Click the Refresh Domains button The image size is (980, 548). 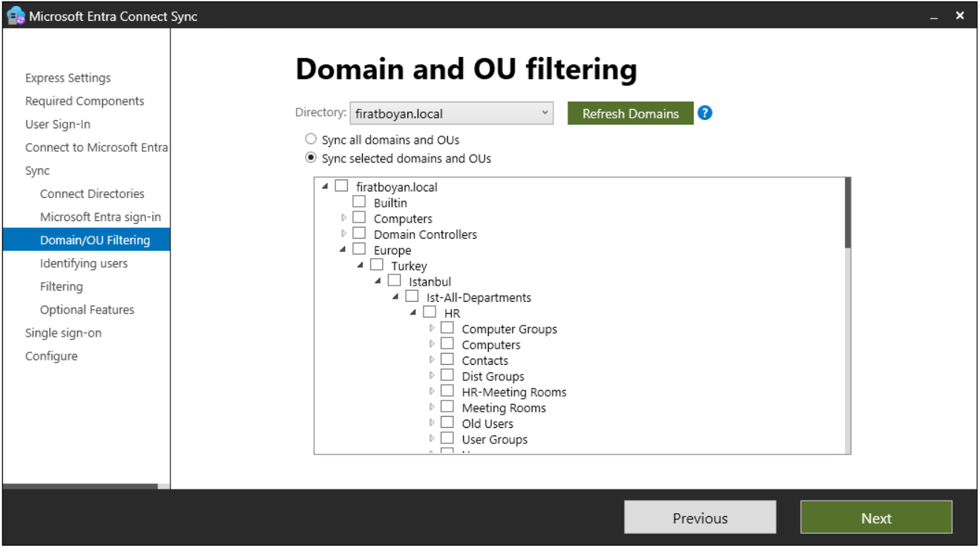point(631,113)
